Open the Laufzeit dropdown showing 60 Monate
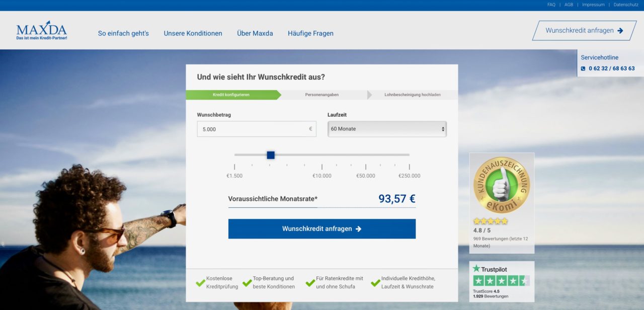The height and width of the screenshot is (310, 644). click(x=387, y=129)
